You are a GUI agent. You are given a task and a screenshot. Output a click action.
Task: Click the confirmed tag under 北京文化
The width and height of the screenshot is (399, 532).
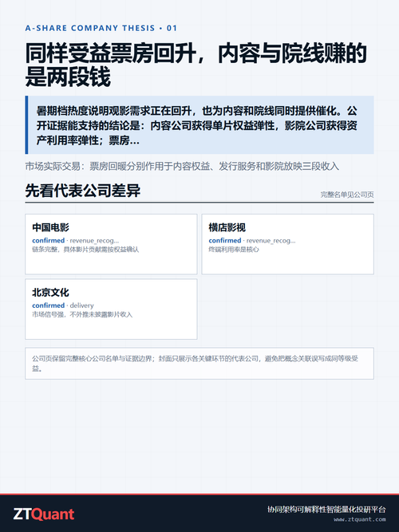[48, 305]
